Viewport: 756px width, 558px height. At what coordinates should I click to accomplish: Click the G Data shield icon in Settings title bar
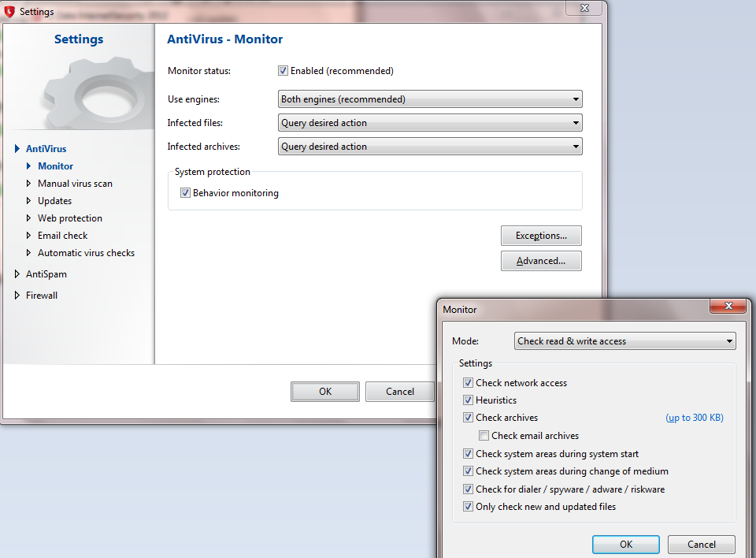[x=9, y=11]
